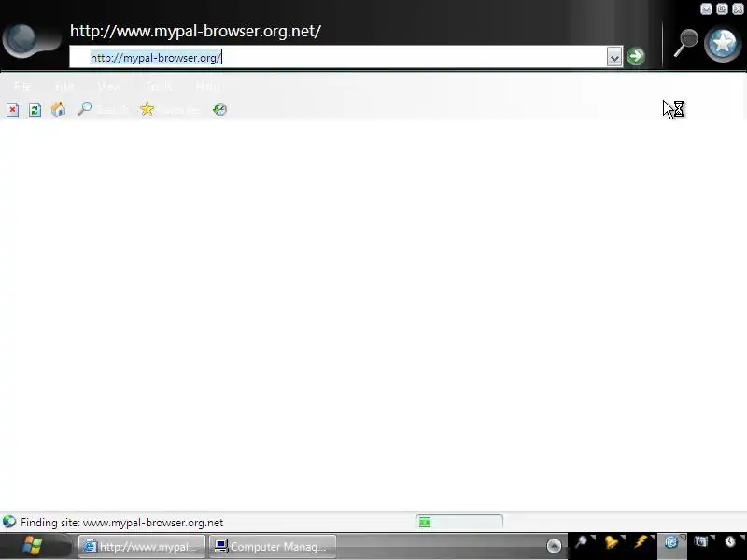The width and height of the screenshot is (747, 560).
Task: Click the camera tray icon
Action: tap(701, 542)
